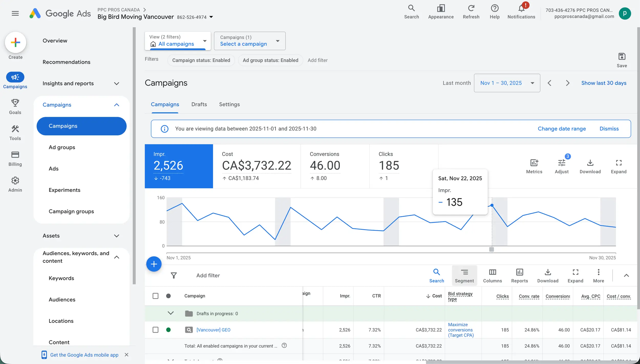Open the Nov 1 – 30, 2025 date dropdown
Viewport: 640px width, 364px height.
point(507,83)
